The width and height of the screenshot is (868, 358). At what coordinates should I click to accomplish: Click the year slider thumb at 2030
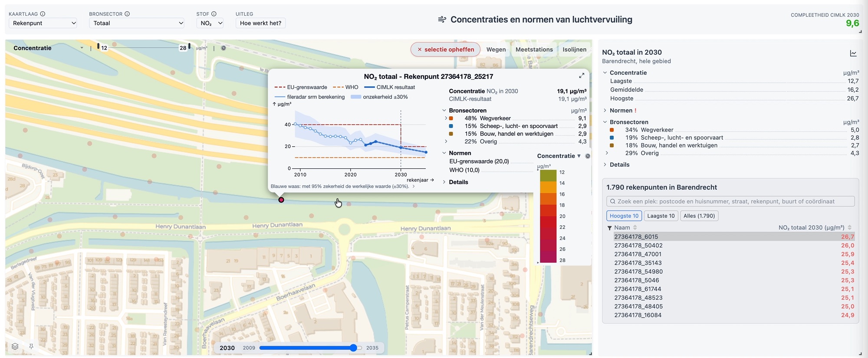tap(353, 348)
